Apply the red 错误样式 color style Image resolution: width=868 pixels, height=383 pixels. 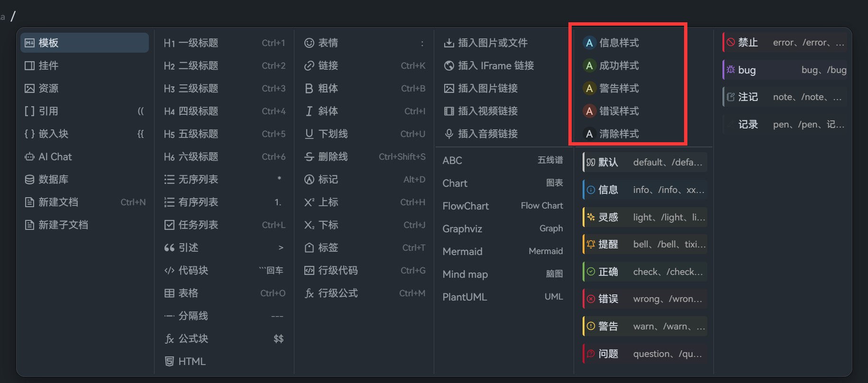click(x=618, y=111)
